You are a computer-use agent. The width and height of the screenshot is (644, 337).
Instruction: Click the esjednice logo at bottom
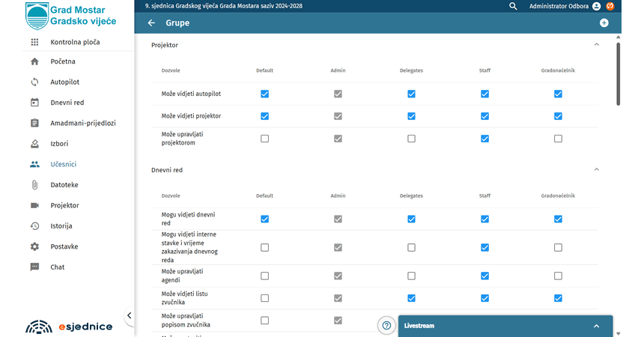[x=69, y=327]
